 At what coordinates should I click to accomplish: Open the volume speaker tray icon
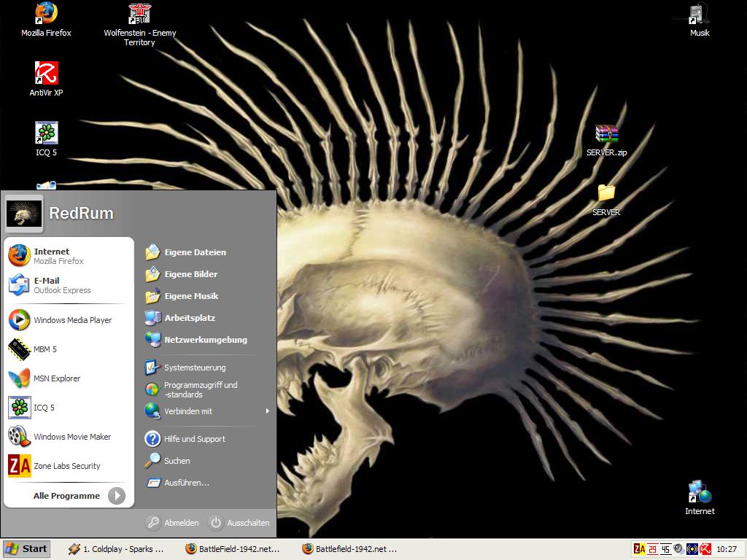(678, 549)
